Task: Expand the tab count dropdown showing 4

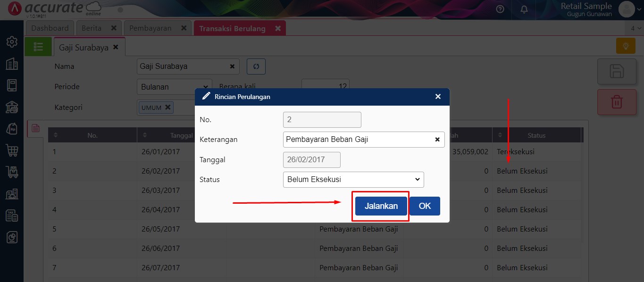Action: [x=635, y=28]
